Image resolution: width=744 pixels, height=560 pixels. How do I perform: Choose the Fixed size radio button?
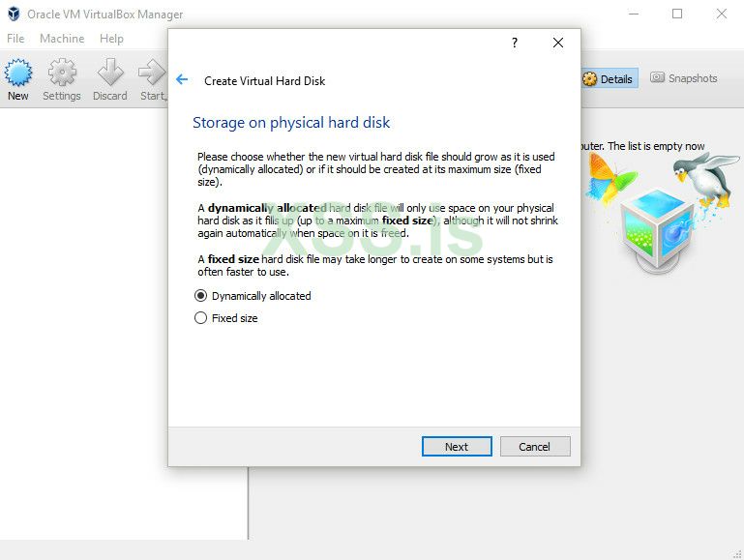coord(201,318)
